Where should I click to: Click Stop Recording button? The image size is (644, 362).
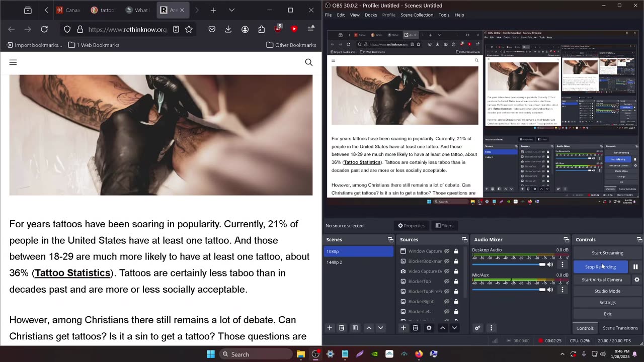click(x=601, y=267)
